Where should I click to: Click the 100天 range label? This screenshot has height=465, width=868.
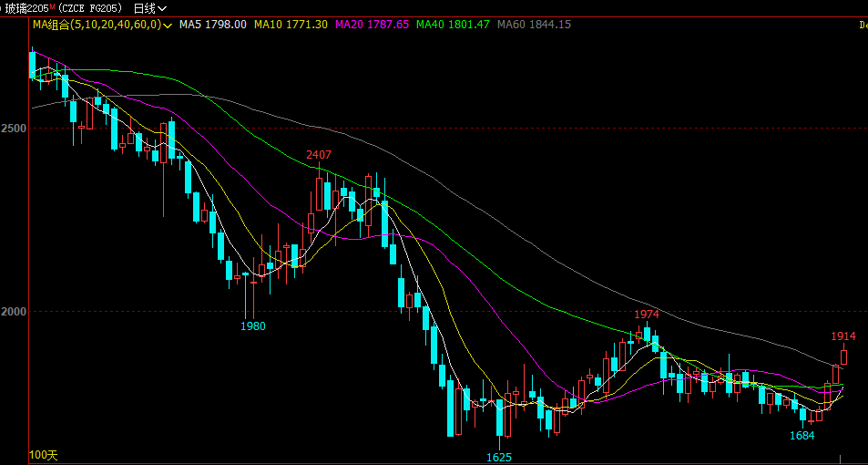pos(43,454)
